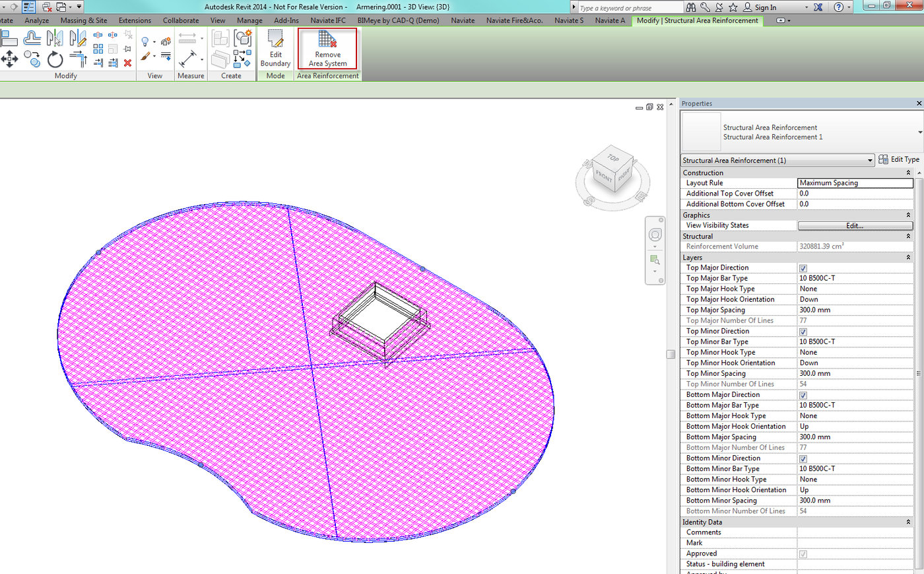
Task: Uncheck the Top Major Direction checkbox
Action: tap(803, 268)
